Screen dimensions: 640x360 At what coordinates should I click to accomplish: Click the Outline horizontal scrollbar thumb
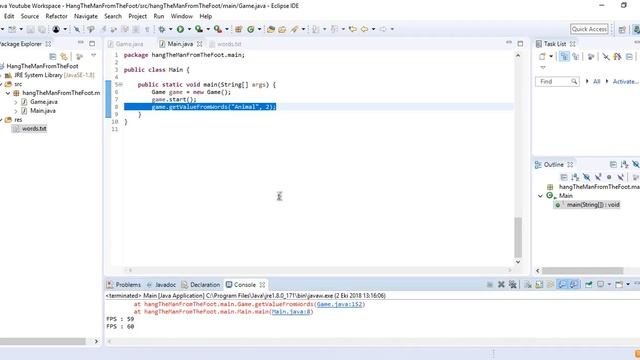tap(582, 271)
